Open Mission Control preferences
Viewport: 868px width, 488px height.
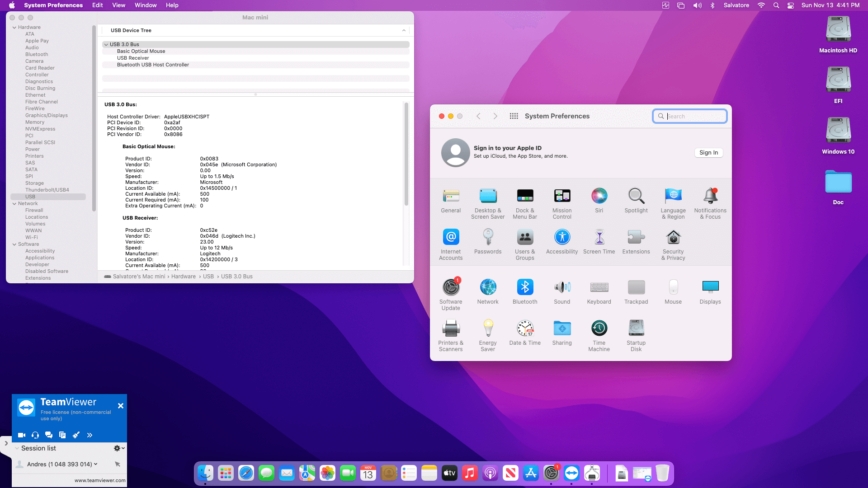click(562, 204)
